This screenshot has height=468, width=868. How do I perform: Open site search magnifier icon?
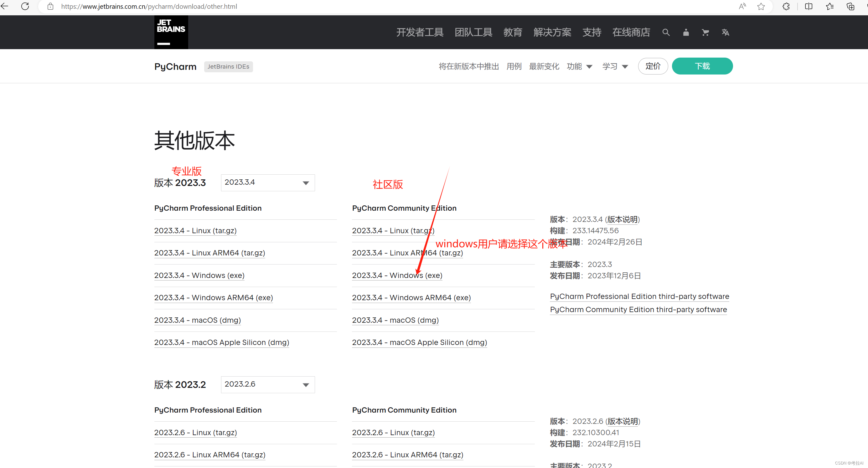click(666, 32)
